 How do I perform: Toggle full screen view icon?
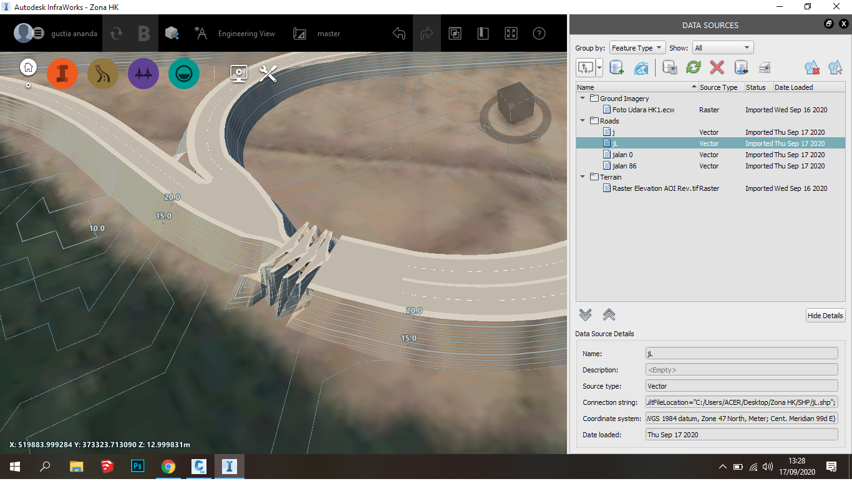click(511, 34)
